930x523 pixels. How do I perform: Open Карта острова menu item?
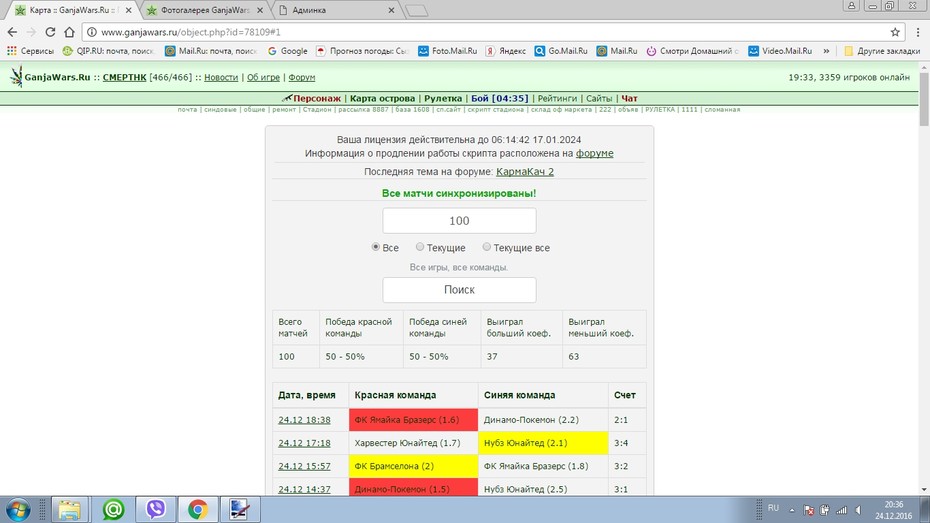383,98
